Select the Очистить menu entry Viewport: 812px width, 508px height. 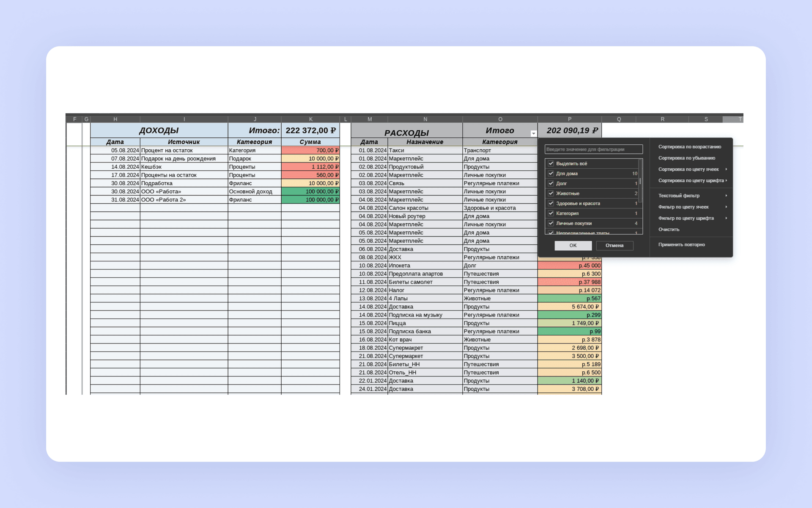[669, 230]
